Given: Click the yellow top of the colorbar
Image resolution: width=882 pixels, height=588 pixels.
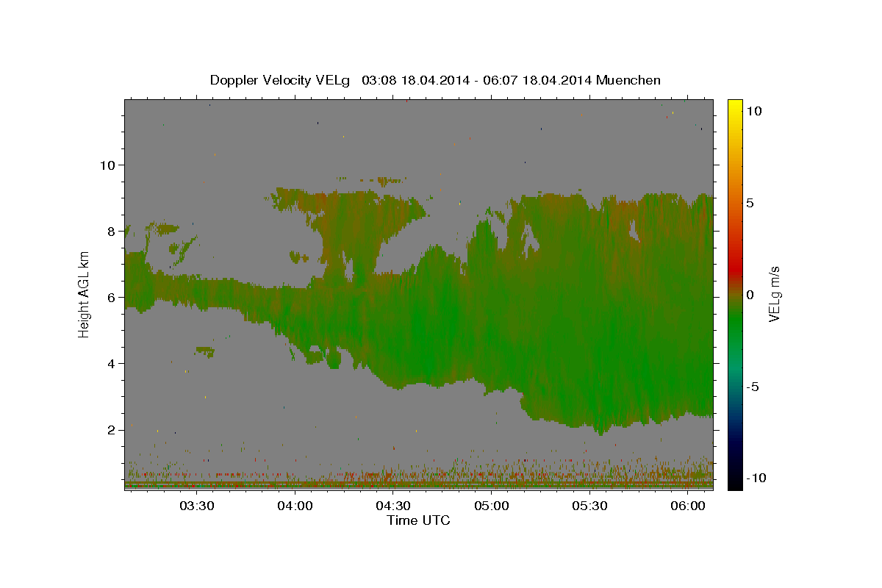Looking at the screenshot, I should [x=735, y=107].
